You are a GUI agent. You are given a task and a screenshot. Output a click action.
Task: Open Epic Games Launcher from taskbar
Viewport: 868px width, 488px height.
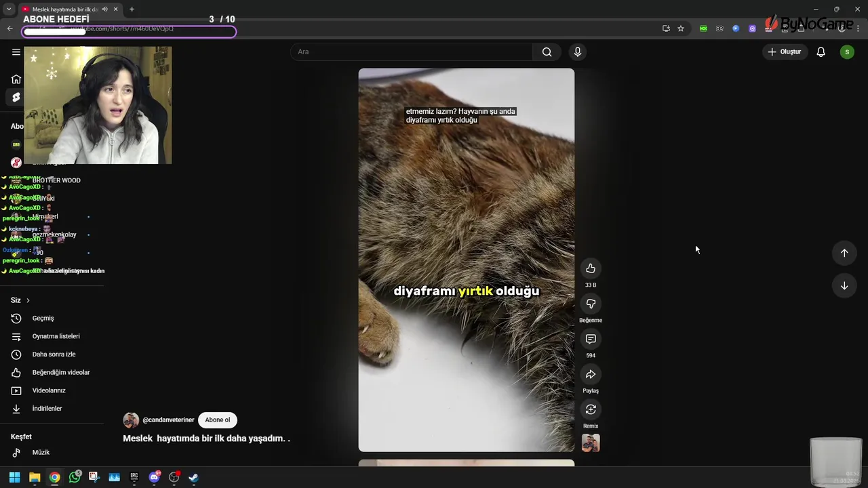[x=134, y=477]
